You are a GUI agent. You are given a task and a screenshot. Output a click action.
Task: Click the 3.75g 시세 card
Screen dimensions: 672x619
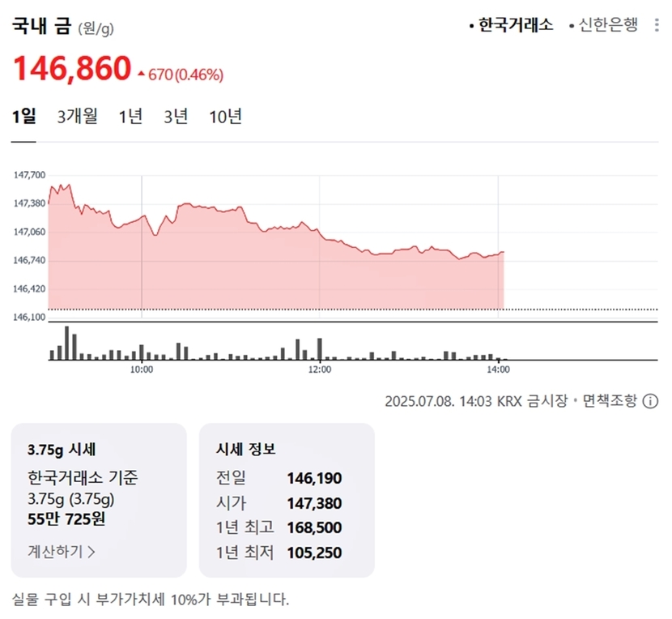pyautogui.click(x=99, y=500)
